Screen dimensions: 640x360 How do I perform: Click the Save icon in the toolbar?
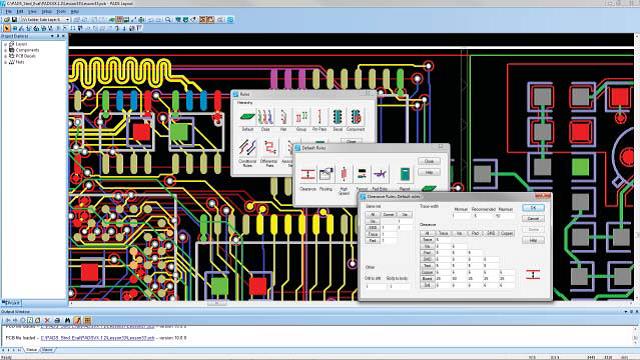(14, 20)
